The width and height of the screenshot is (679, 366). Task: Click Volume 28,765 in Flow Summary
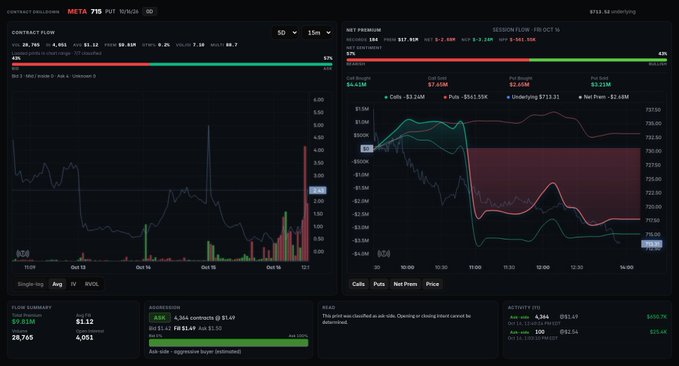23,337
